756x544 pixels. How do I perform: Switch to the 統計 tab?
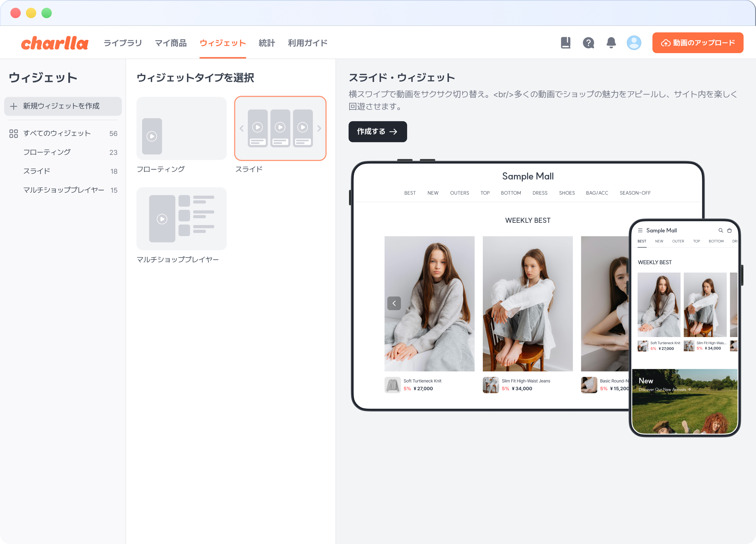click(x=266, y=43)
